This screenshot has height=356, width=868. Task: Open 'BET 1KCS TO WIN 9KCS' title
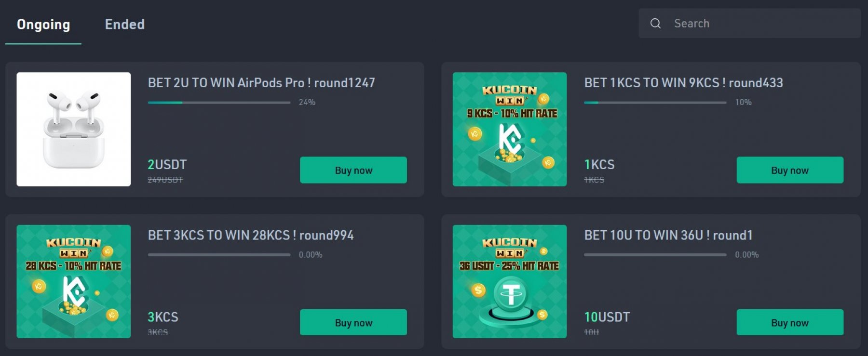(x=683, y=83)
